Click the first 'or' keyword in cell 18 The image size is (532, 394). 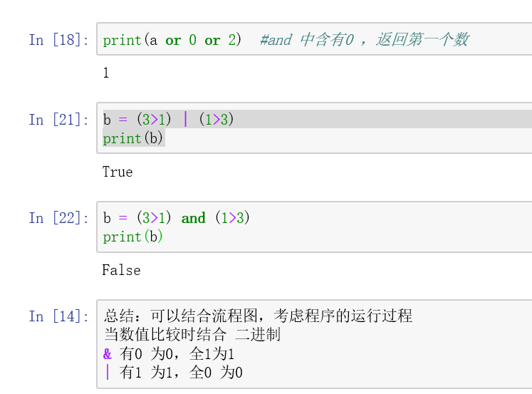pyautogui.click(x=173, y=40)
